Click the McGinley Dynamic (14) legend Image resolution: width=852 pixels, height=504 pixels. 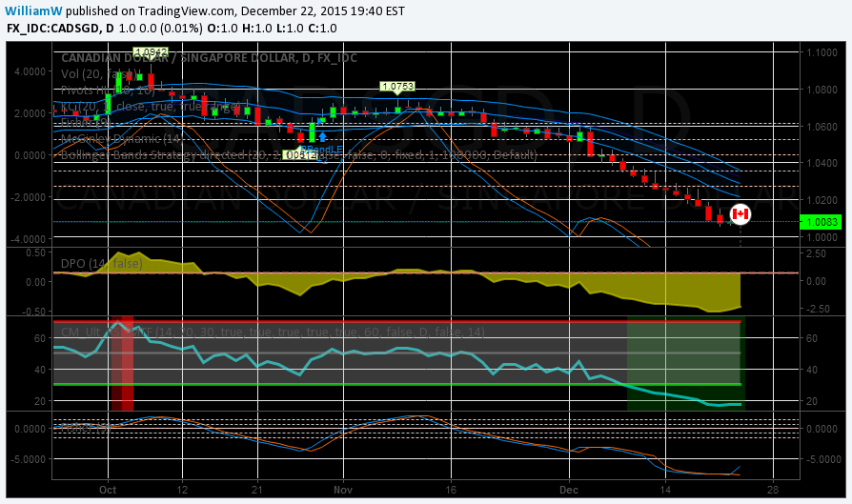point(122,138)
